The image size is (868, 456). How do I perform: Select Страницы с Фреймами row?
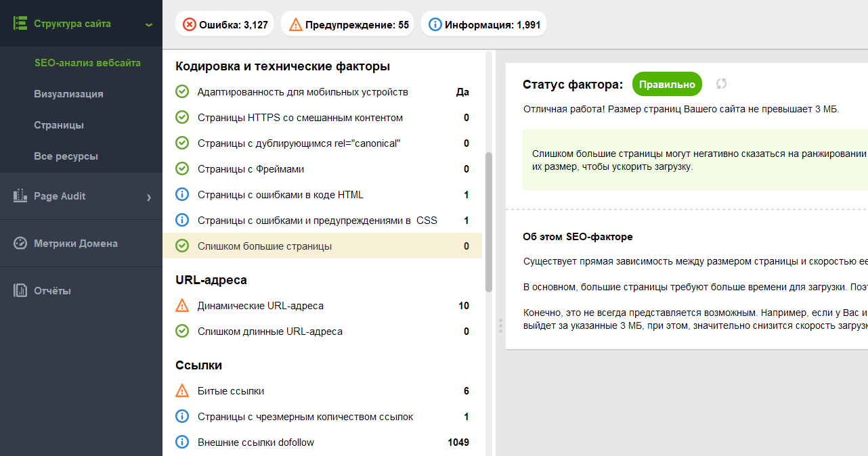(x=322, y=168)
